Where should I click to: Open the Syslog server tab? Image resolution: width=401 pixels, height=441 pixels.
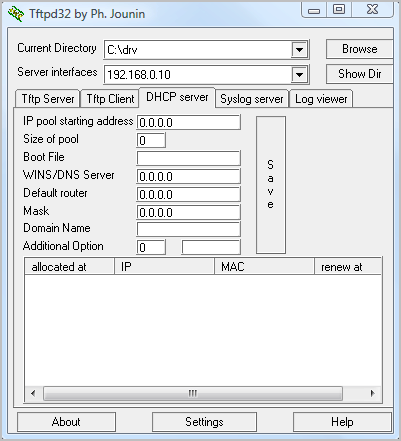pos(252,99)
